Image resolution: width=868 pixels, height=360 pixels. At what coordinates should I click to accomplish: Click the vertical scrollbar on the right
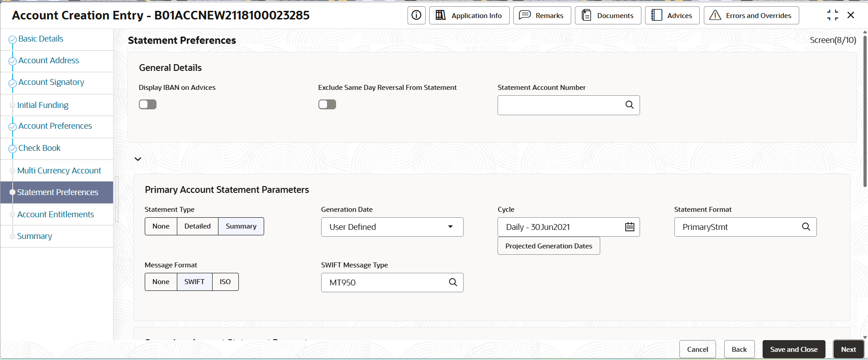pos(865,111)
